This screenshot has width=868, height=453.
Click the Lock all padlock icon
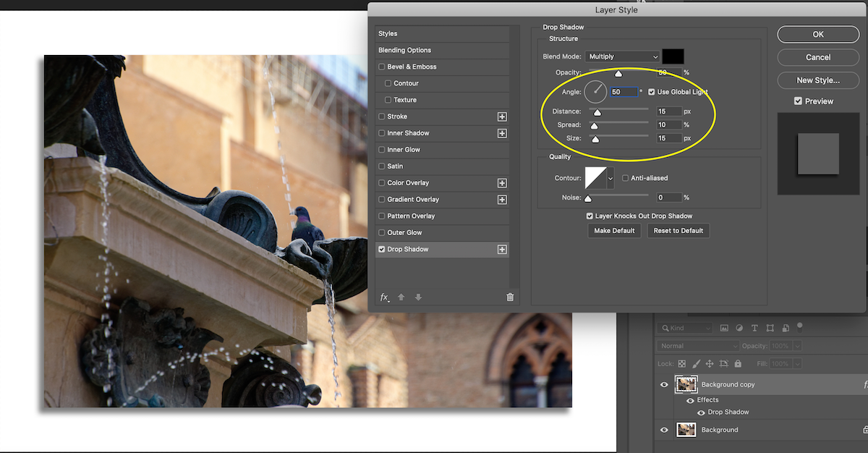[x=737, y=364]
